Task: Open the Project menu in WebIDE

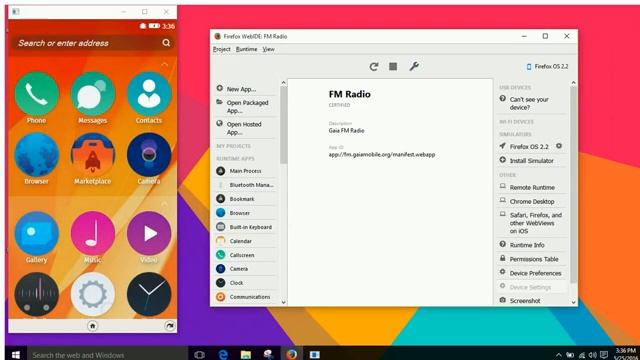Action: 222,49
